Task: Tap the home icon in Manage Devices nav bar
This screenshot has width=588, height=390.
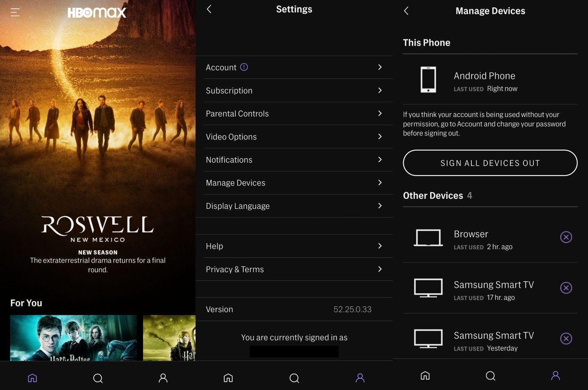Action: pos(425,375)
